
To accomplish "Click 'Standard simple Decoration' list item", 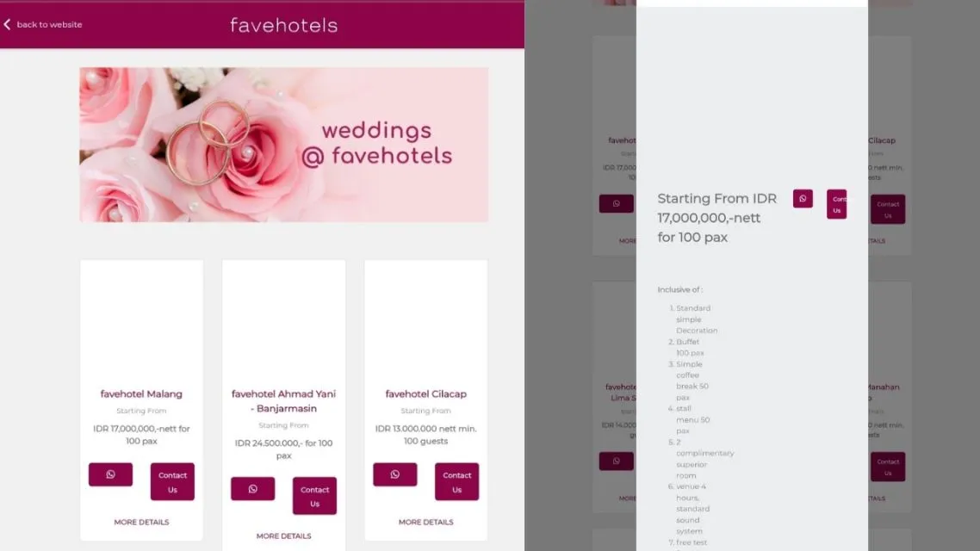I will point(697,319).
